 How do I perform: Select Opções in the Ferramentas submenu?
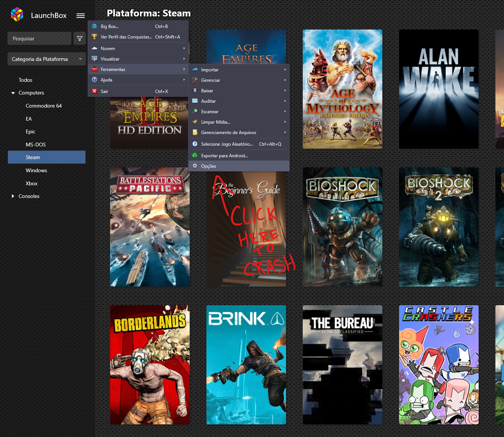click(239, 166)
